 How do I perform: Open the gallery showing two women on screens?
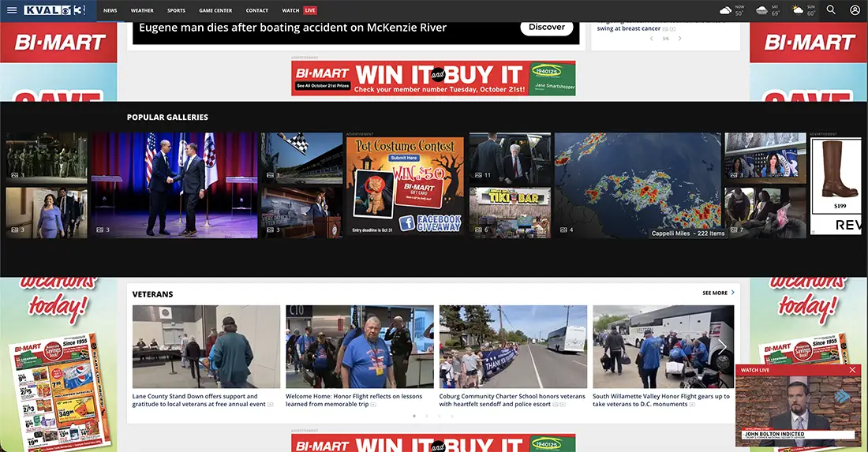(765, 158)
